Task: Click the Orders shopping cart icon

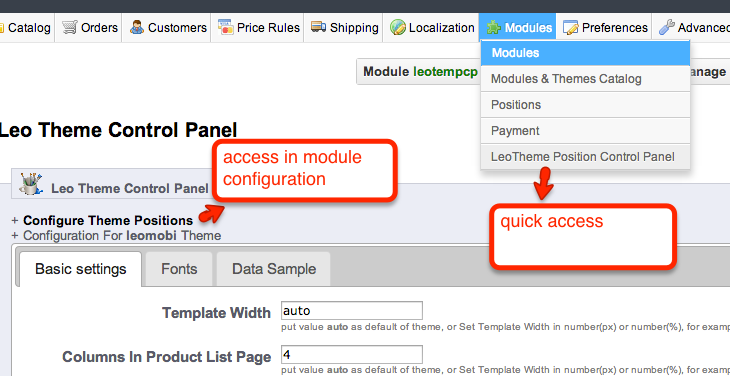Action: 69,27
